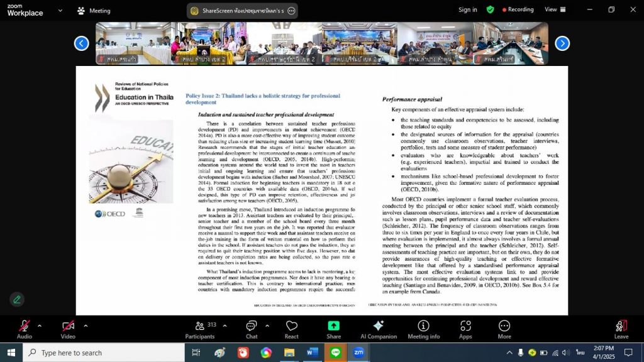
Task: Check the green encryption shield icon
Action: pos(490,10)
